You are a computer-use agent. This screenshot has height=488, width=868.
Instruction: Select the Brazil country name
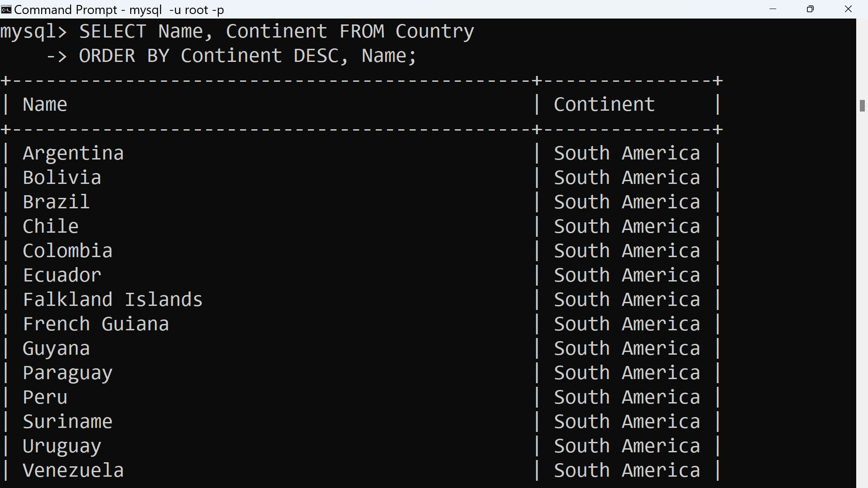coord(56,202)
